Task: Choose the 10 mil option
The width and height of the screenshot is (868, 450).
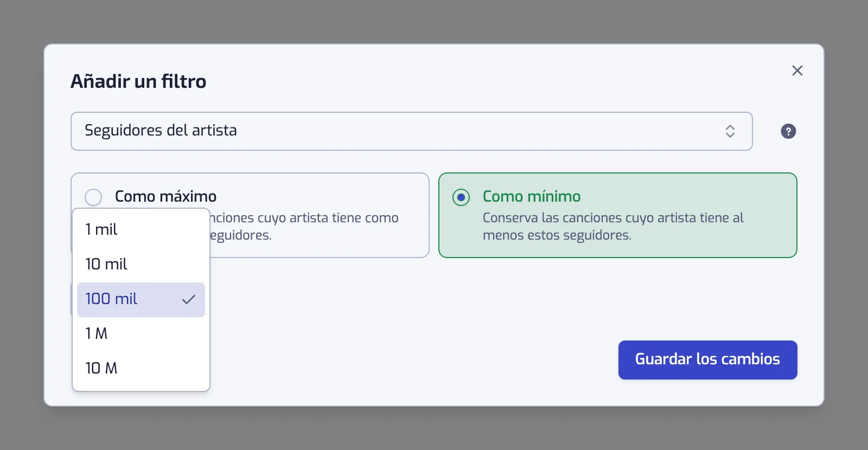Action: click(141, 264)
